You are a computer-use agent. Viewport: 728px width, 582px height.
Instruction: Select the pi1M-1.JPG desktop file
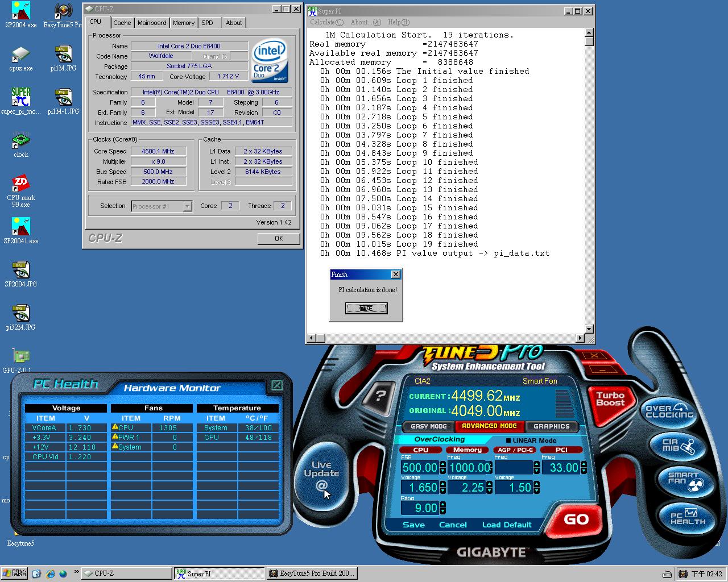click(63, 101)
